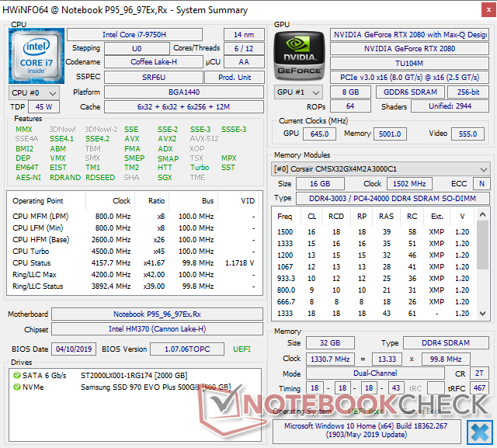Click the Dual-Channel mode field
This screenshot has width=497, height=448.
coord(375,373)
